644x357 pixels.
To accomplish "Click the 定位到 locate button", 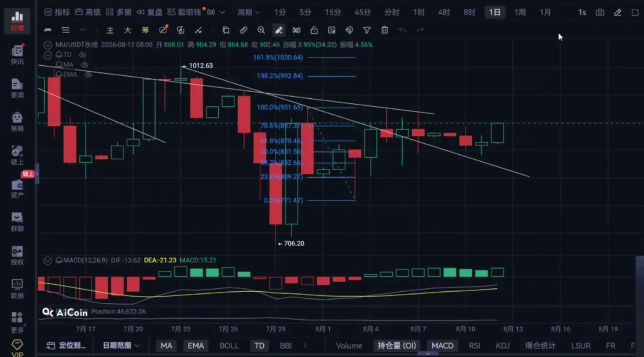I will click(x=66, y=346).
